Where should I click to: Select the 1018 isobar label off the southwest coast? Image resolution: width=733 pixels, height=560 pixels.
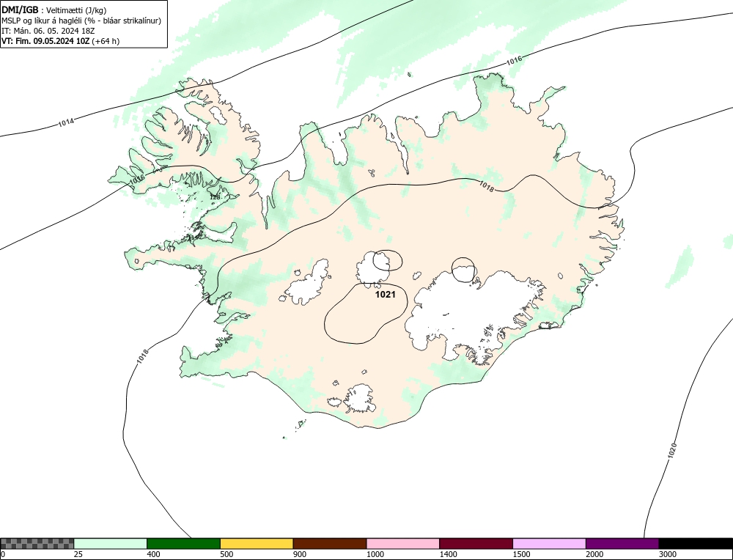click(143, 357)
